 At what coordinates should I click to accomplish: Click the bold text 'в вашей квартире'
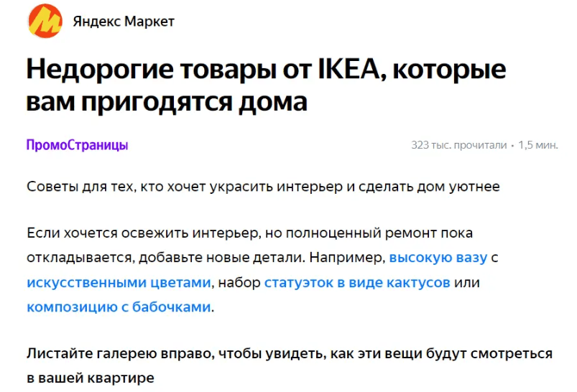(91, 378)
